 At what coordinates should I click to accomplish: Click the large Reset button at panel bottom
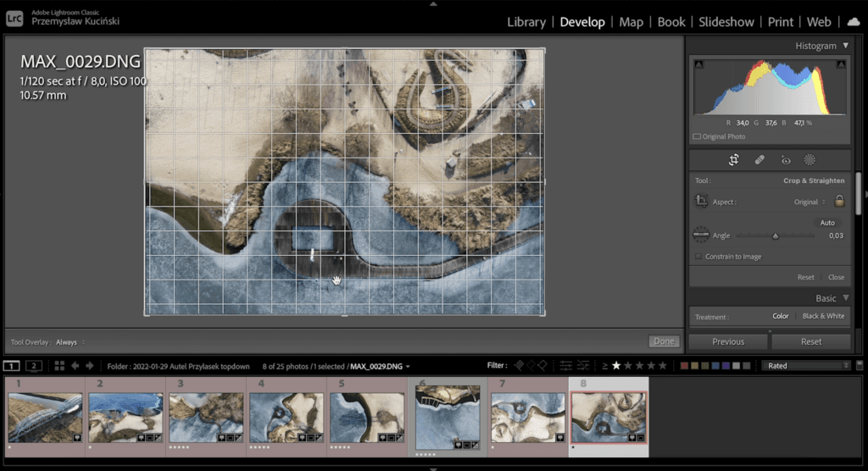(x=811, y=341)
